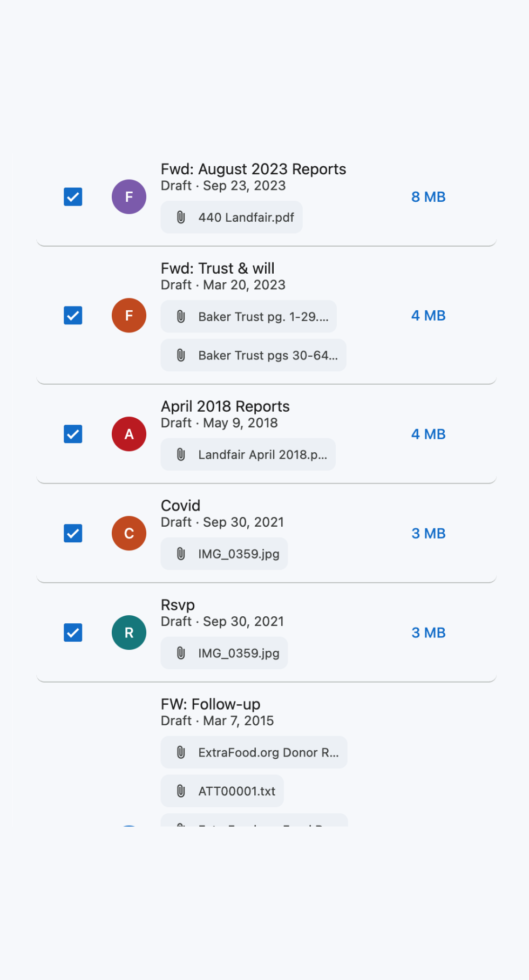Uncheck the April 2018 Reports checkbox
The width and height of the screenshot is (529, 980).
(73, 434)
